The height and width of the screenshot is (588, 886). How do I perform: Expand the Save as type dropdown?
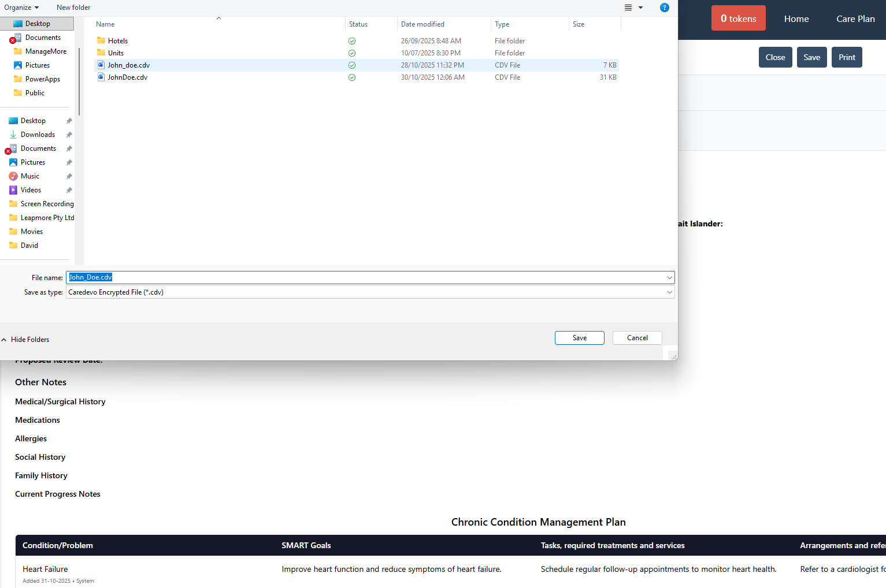click(669, 292)
